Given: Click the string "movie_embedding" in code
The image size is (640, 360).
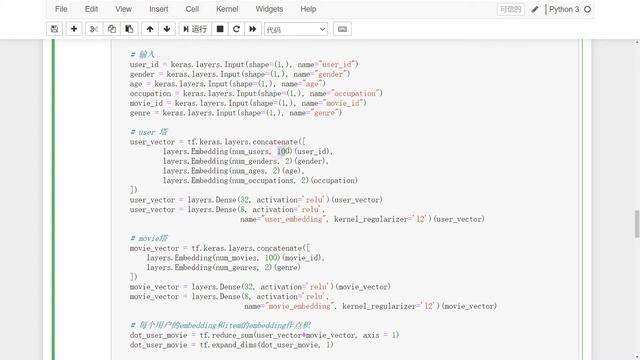Looking at the screenshot, I should (300, 306).
